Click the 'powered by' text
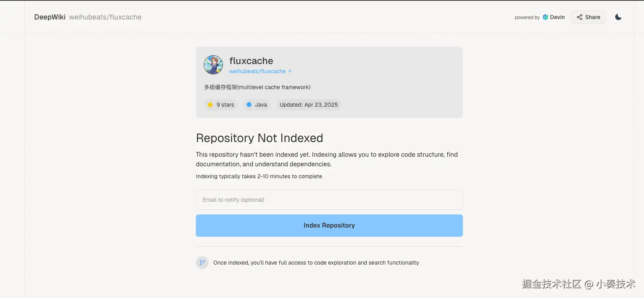This screenshot has height=298, width=644. [x=527, y=18]
